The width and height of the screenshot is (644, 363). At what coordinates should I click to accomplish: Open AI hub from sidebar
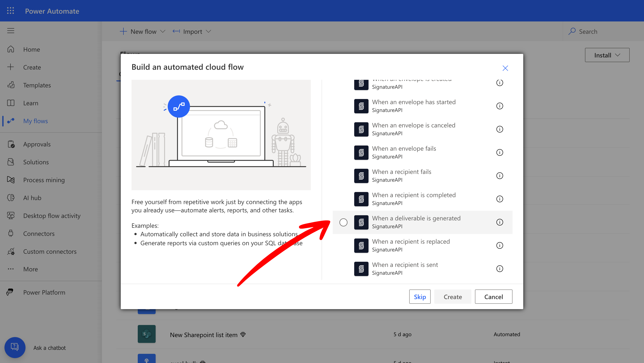(x=32, y=198)
